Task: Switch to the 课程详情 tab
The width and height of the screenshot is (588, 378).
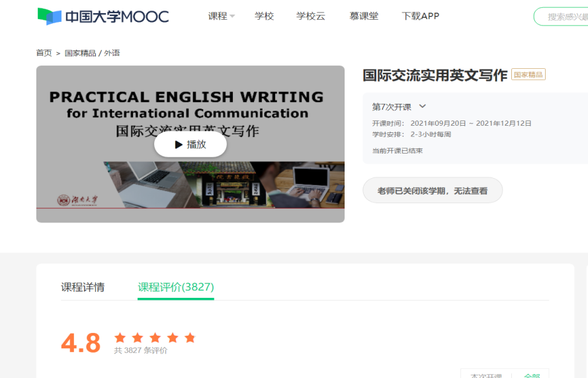Action: [x=83, y=287]
